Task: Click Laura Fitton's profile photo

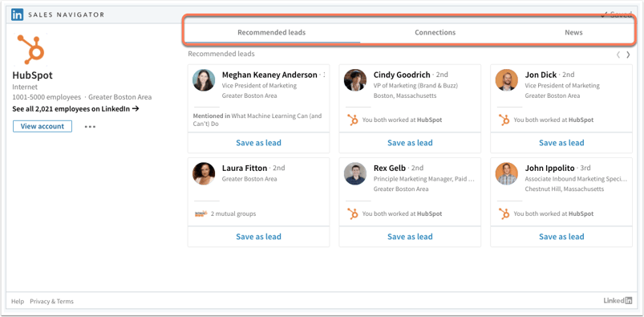Action: tap(204, 173)
